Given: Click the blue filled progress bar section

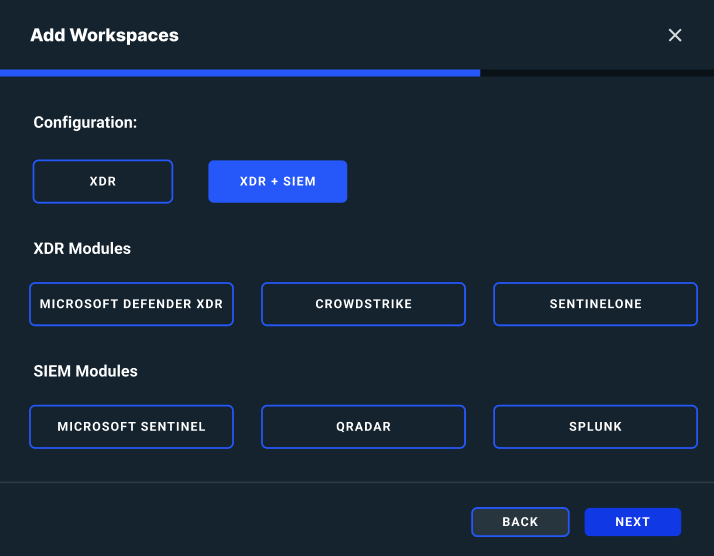Looking at the screenshot, I should pyautogui.click(x=240, y=73).
